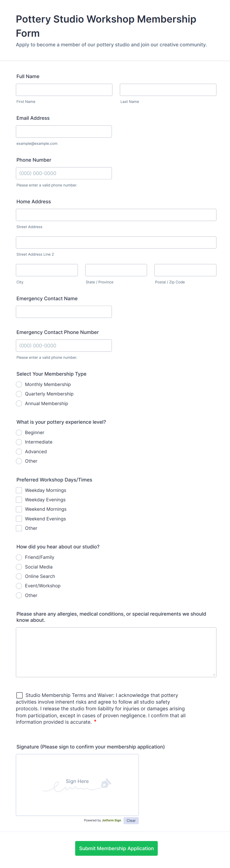This screenshot has width=230, height=868.
Task: Click the Jotform Sign link
Action: [x=111, y=820]
